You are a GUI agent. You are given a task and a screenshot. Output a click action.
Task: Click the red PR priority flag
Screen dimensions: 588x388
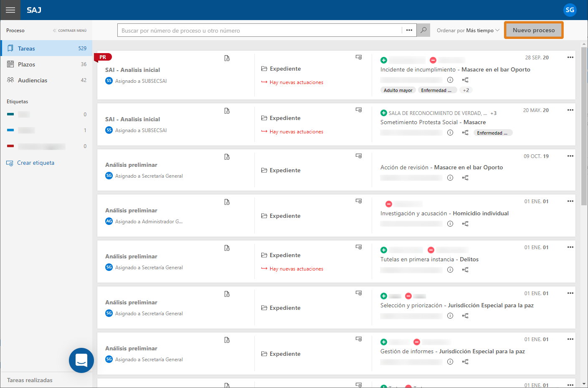[103, 57]
